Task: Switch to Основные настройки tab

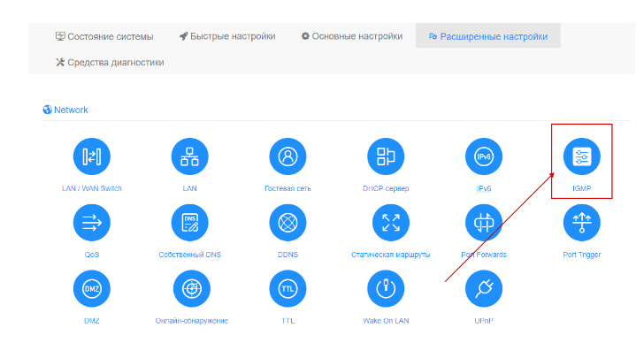Action: coord(351,36)
